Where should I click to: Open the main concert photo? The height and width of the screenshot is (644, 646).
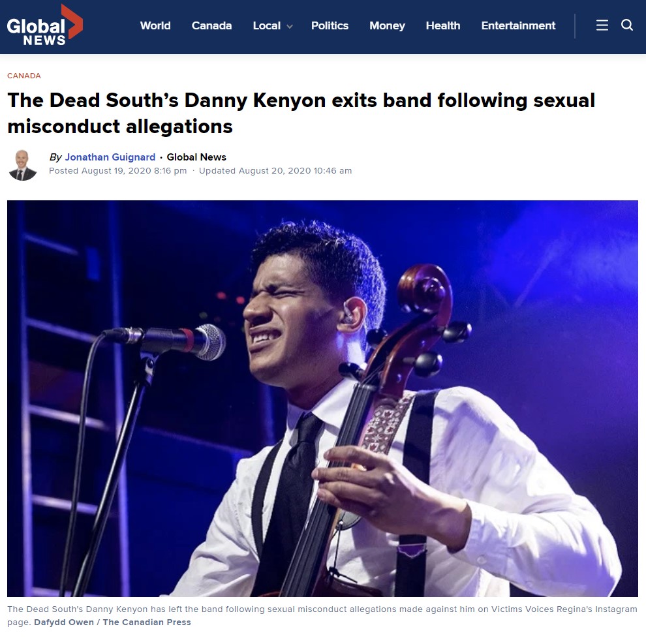point(322,399)
